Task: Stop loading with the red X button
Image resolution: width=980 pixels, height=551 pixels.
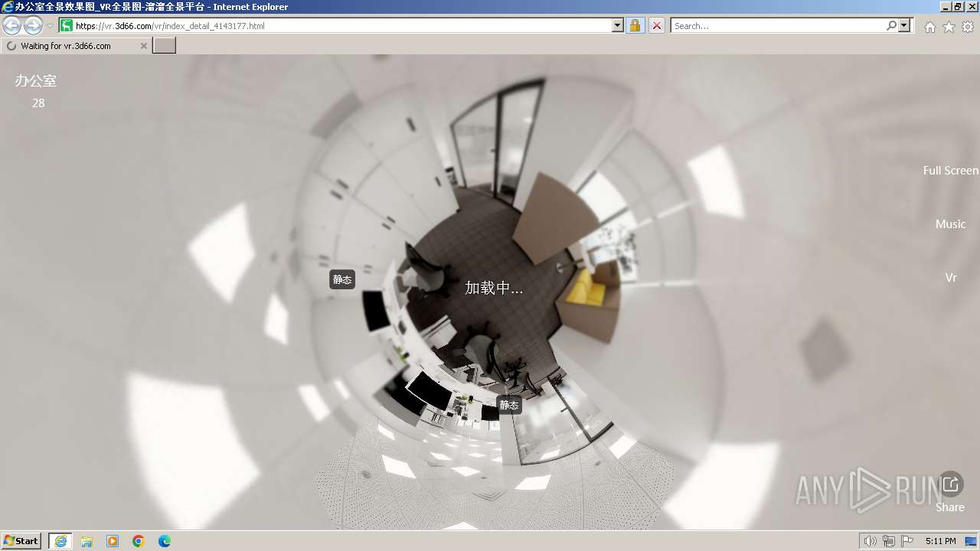Action: point(657,26)
